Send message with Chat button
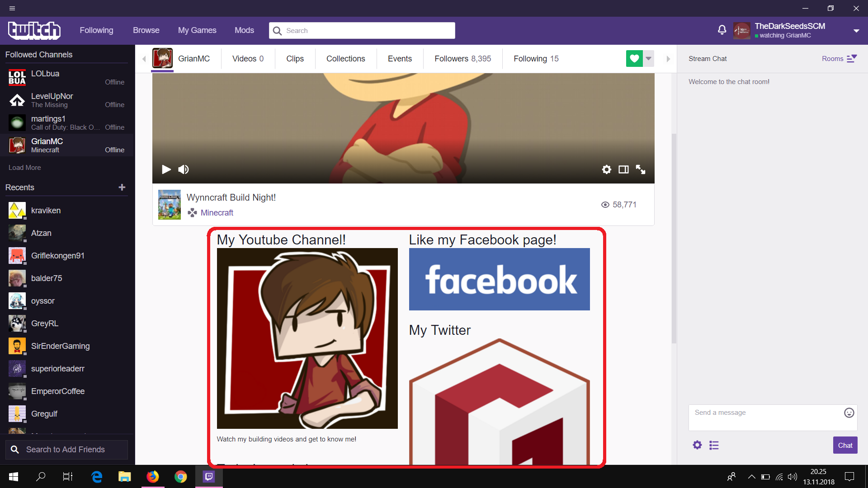Viewport: 868px width, 488px height. point(845,445)
